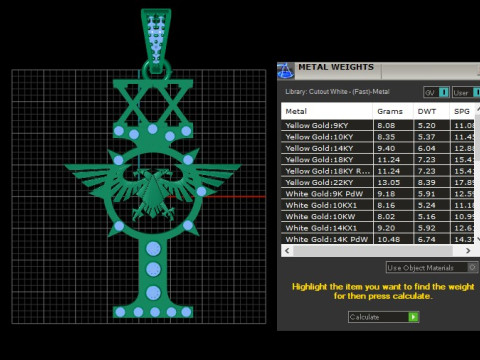The height and width of the screenshot is (360, 480).
Task: Click the 7.23 DWT value for Yellow Gold:18KY R...
Action: click(427, 171)
